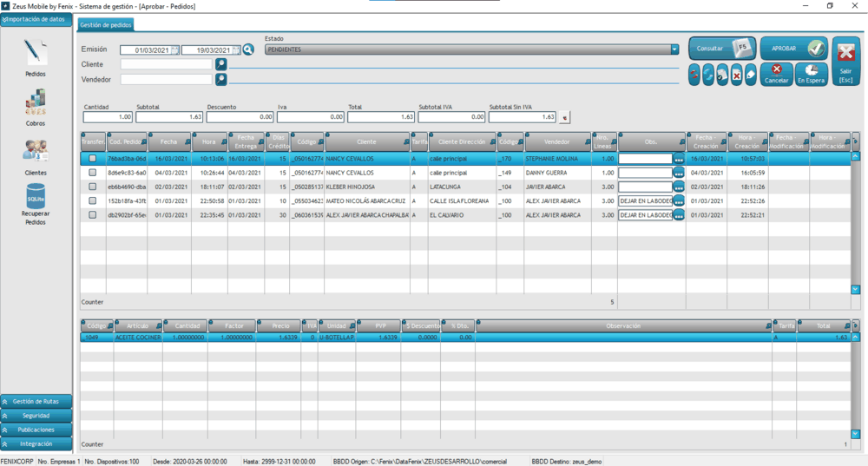Click the Cancelar button
868x466 pixels.
[x=776, y=74]
